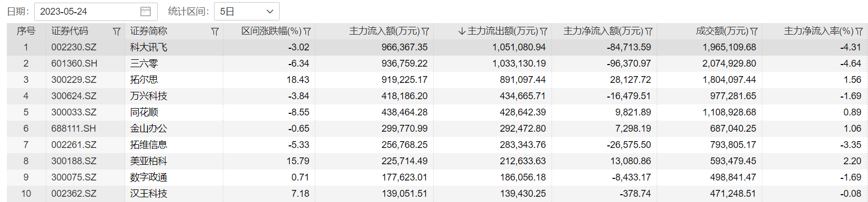Click the 主力净流入率(%) filter icon
868x202 pixels.
(x=860, y=31)
